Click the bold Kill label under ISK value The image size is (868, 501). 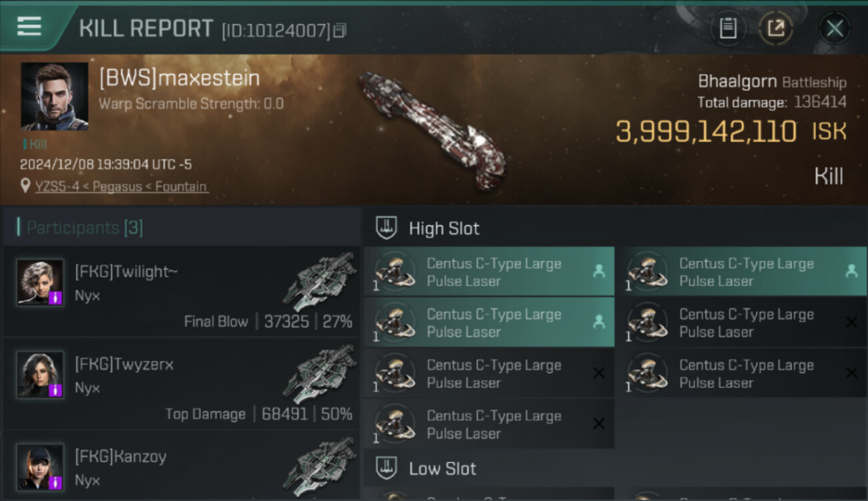pos(829,176)
